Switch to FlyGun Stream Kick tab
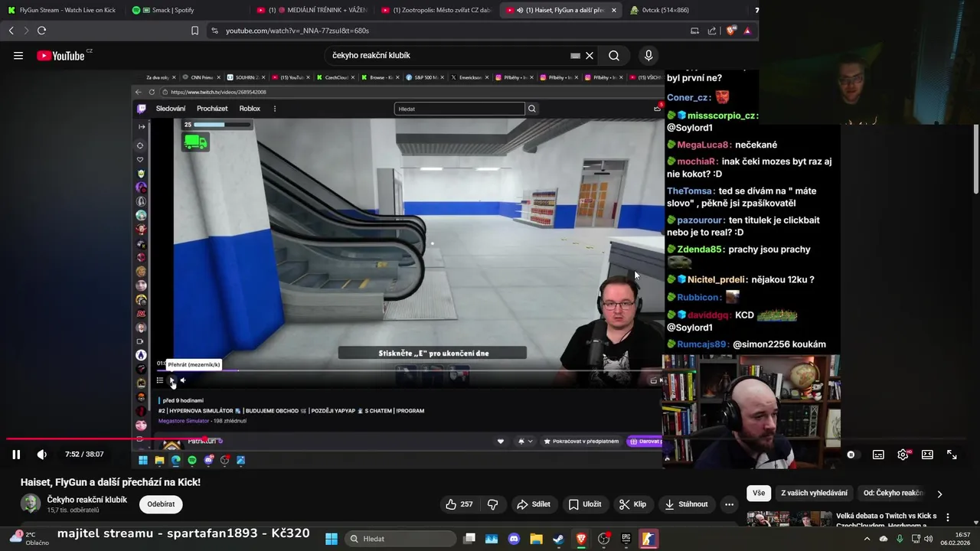Image resolution: width=980 pixels, height=551 pixels. pyautogui.click(x=61, y=10)
